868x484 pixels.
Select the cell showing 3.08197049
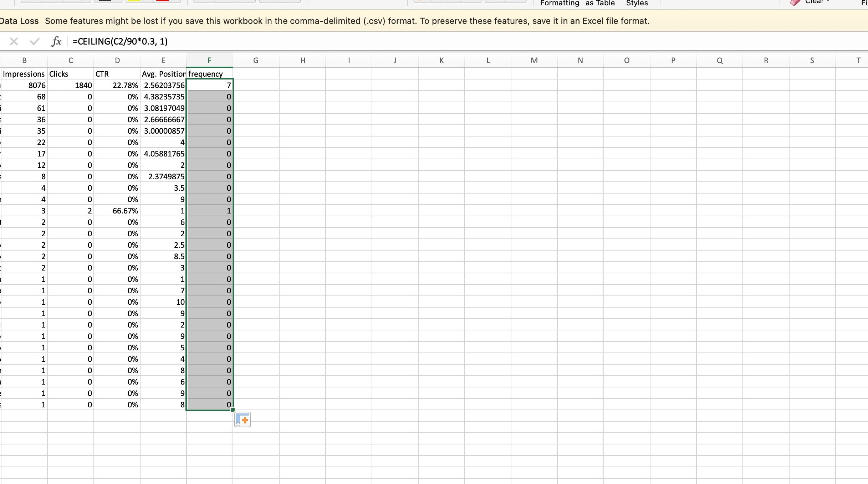click(163, 108)
